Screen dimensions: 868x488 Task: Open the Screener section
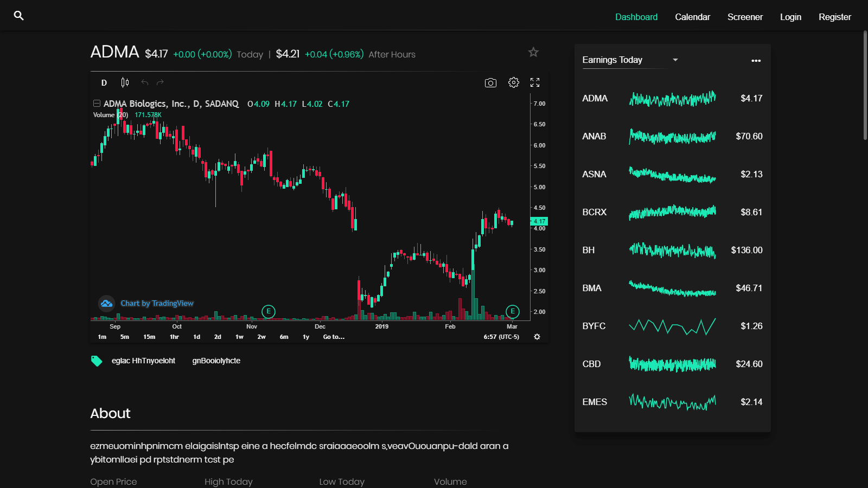click(x=745, y=17)
